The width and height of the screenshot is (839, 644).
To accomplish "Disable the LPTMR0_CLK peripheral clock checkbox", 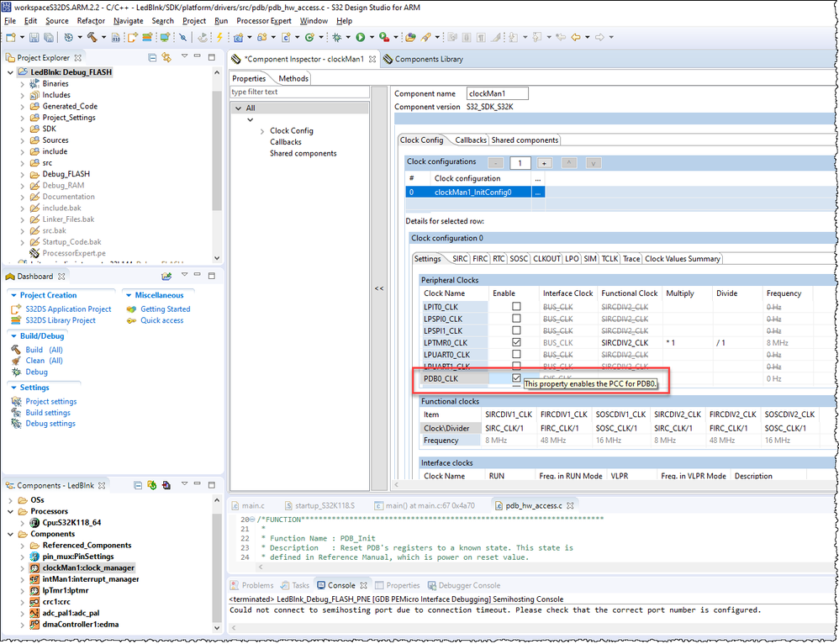I will coord(516,343).
